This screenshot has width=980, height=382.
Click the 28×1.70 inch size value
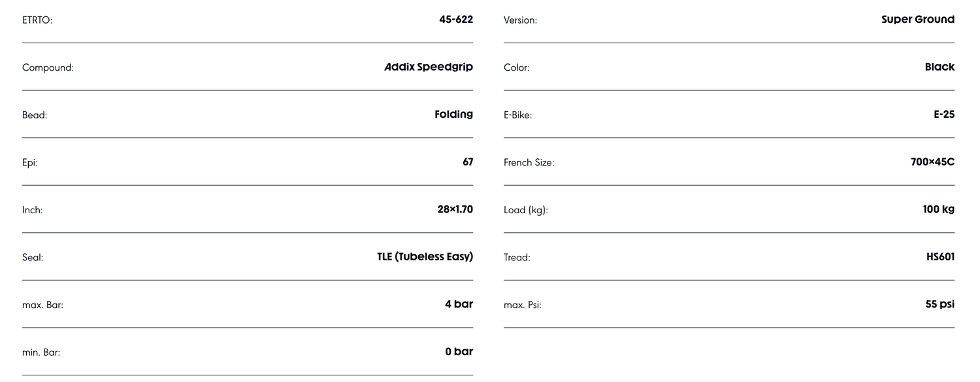[x=455, y=209]
